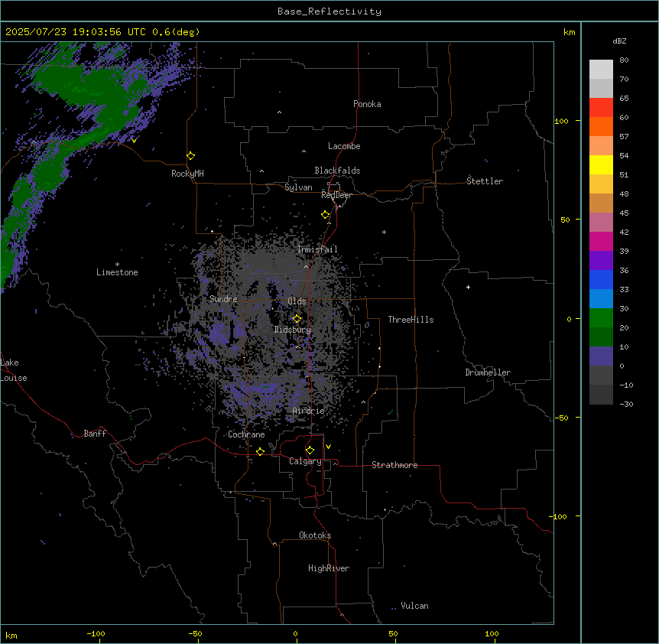Select the yellow diamond marker below Cochrane
The height and width of the screenshot is (644, 659).
260,451
